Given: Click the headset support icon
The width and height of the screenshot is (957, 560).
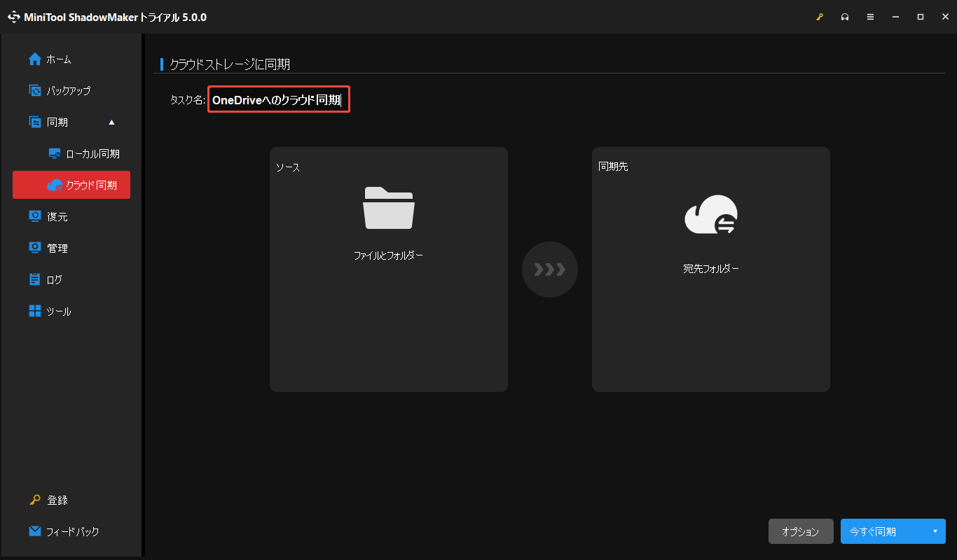Looking at the screenshot, I should 845,17.
